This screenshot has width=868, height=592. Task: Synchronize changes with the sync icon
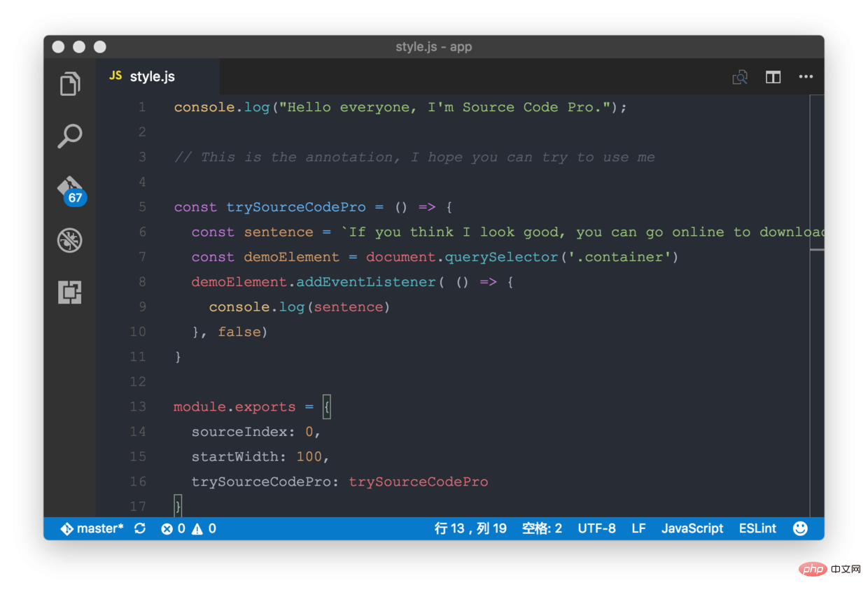tap(140, 528)
